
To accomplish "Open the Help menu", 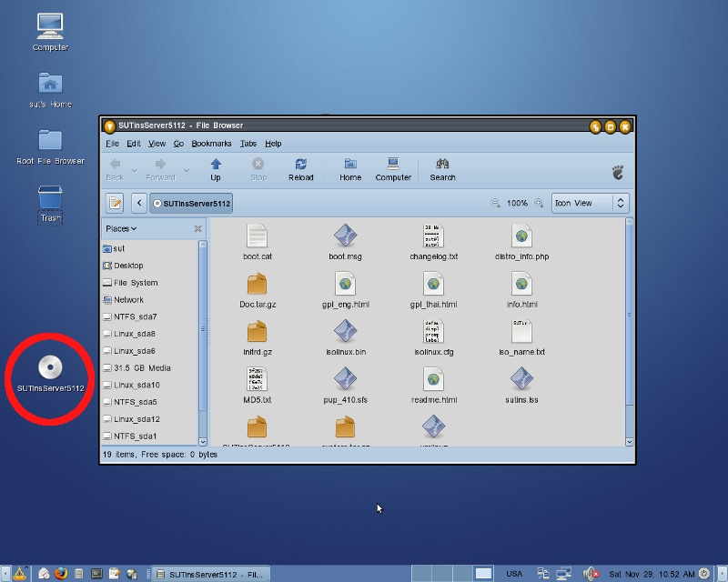I will 273,144.
